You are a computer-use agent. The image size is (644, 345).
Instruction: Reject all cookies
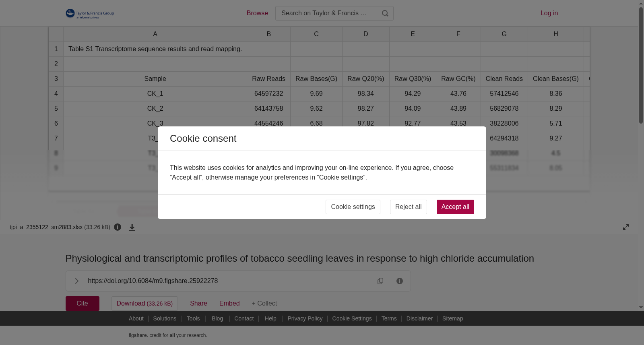tap(408, 207)
